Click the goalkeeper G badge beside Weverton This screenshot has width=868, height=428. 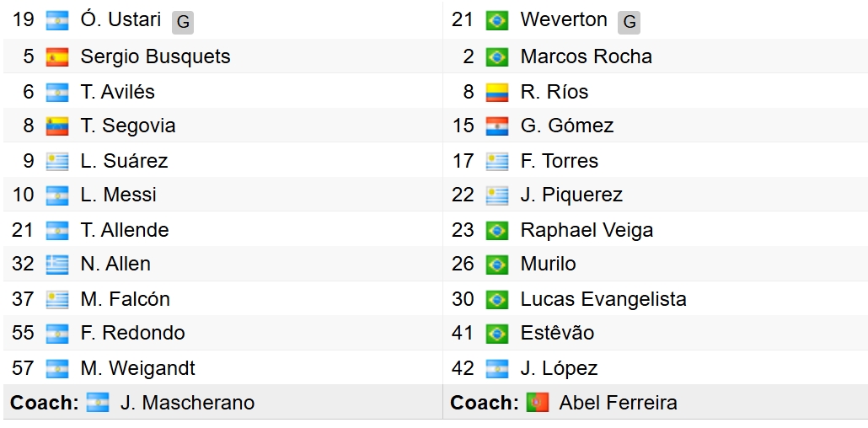pos(629,22)
